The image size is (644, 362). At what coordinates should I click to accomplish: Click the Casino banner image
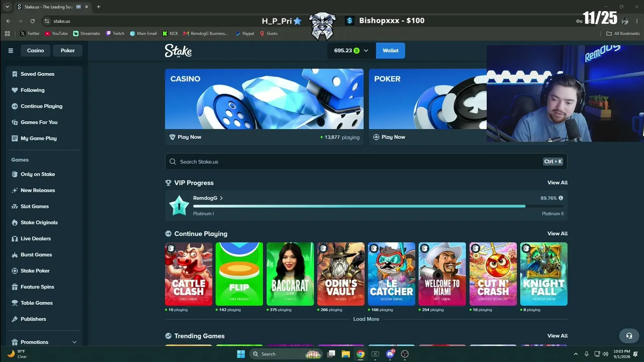(x=264, y=99)
